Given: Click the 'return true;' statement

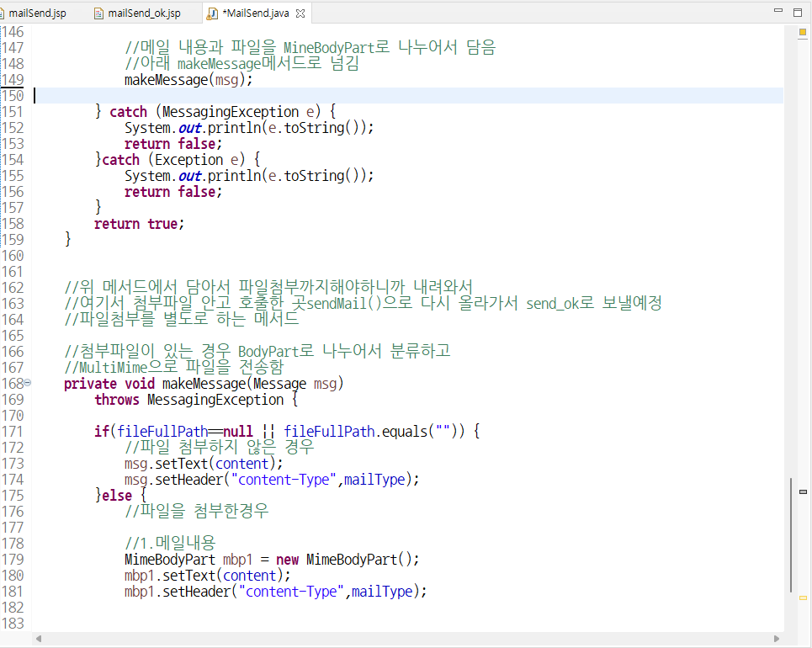Looking at the screenshot, I should pyautogui.click(x=139, y=224).
